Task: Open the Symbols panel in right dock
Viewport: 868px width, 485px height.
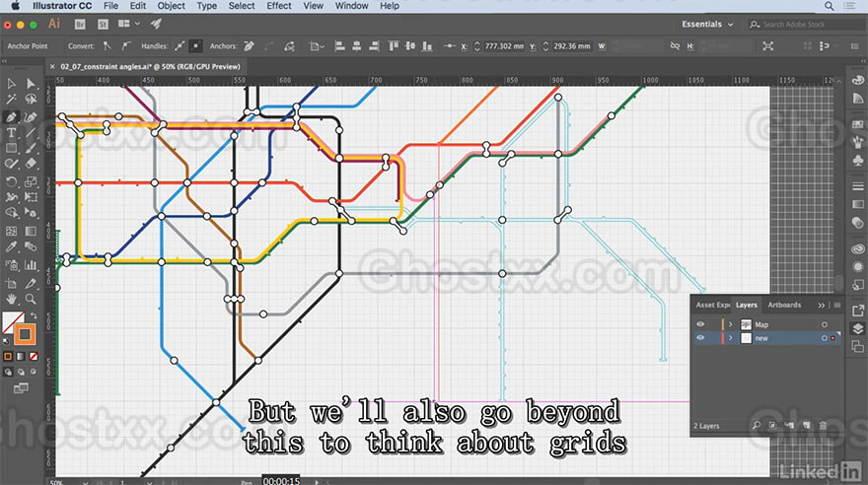Action: click(857, 161)
